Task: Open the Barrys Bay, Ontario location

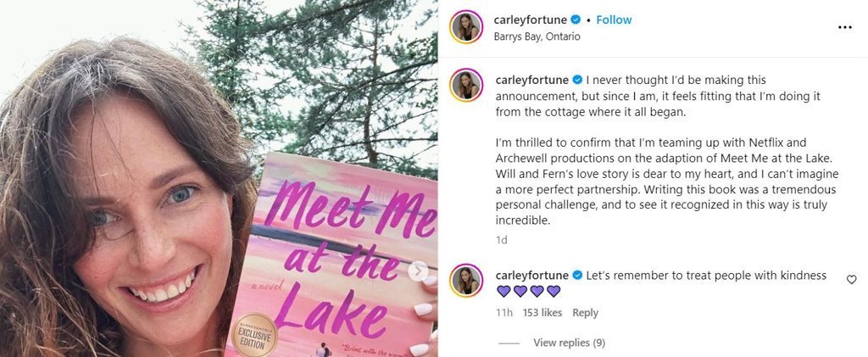Action: click(537, 36)
